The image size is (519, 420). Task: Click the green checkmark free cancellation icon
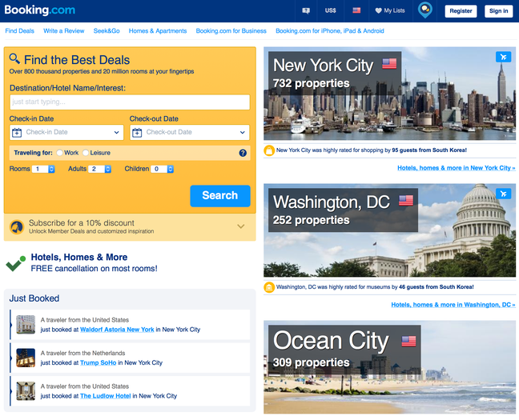tap(15, 263)
